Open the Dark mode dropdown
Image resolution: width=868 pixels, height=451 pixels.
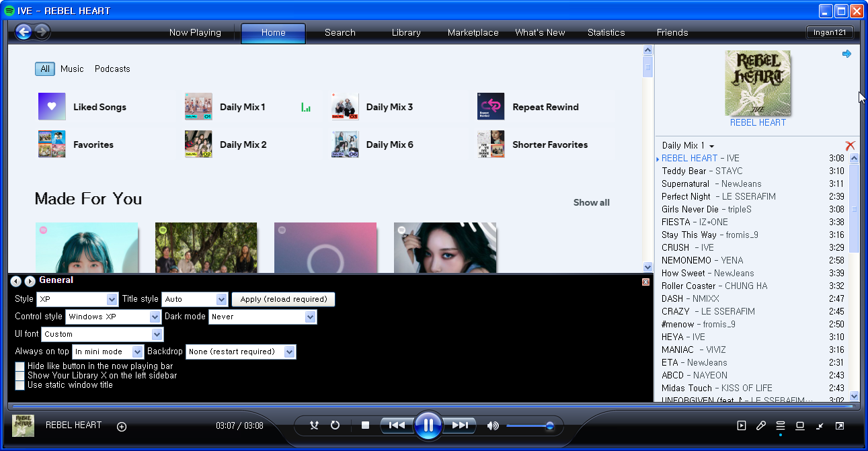[x=262, y=317]
